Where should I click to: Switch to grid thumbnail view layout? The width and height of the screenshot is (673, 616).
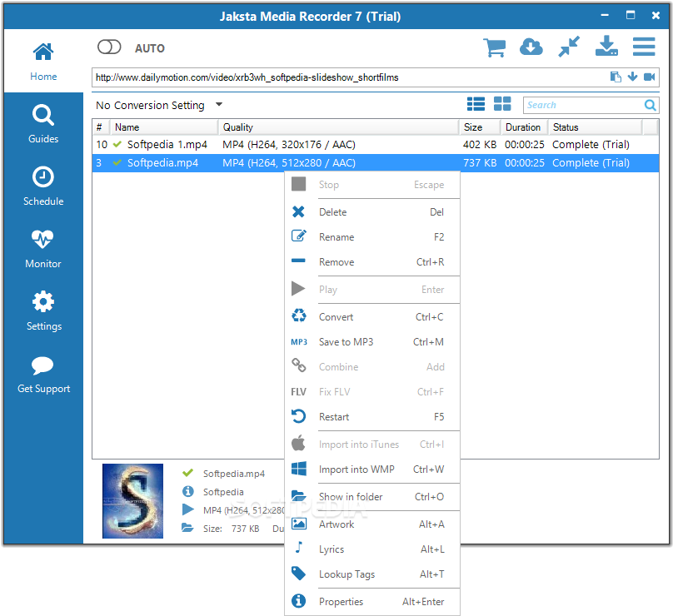[x=502, y=104]
